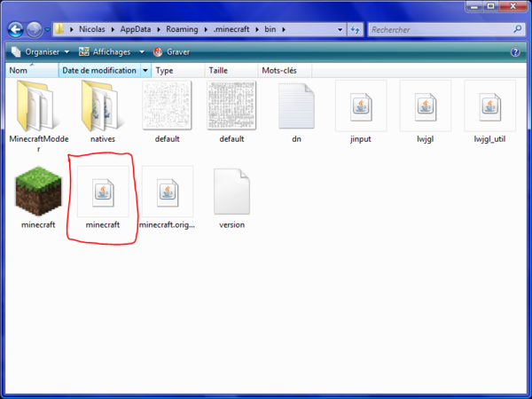Navigate to .minecraft in the breadcrumb
This screenshot has height=399, width=532.
[x=231, y=29]
